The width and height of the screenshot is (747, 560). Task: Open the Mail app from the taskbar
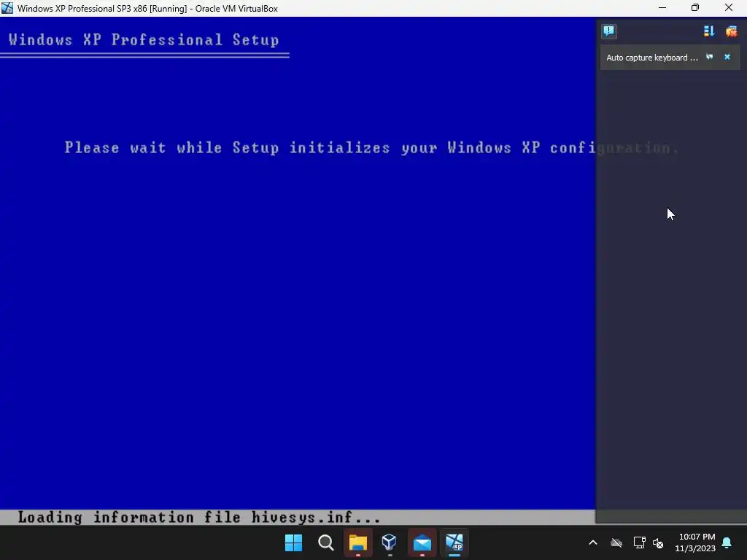[x=422, y=542]
